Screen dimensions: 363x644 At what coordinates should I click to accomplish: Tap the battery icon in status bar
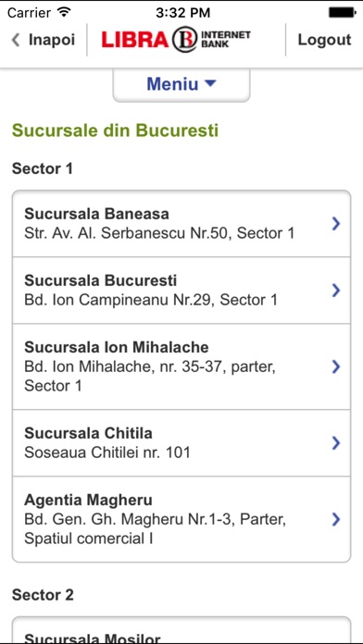tap(342, 13)
